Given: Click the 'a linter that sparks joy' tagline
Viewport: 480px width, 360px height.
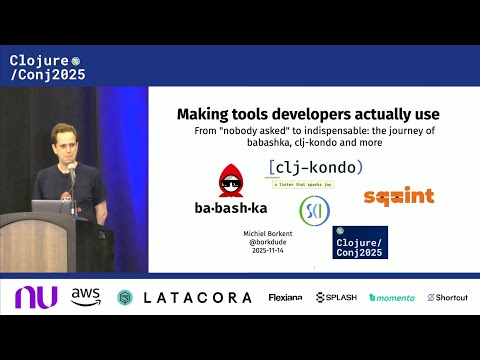Looking at the screenshot, I should (303, 184).
